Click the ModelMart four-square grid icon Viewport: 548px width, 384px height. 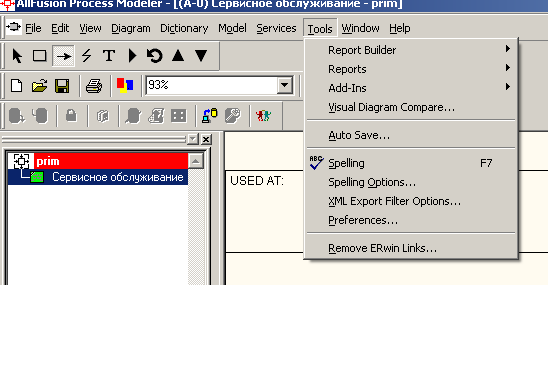(x=179, y=116)
